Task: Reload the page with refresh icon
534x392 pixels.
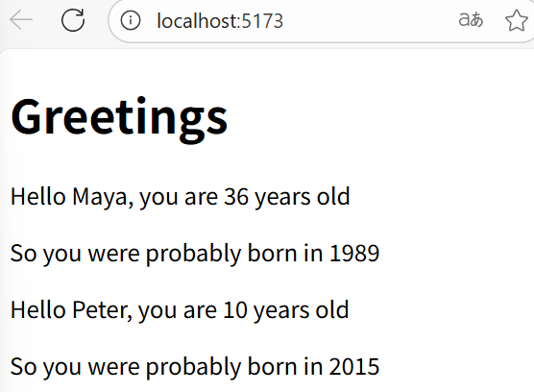Action: pos(73,20)
